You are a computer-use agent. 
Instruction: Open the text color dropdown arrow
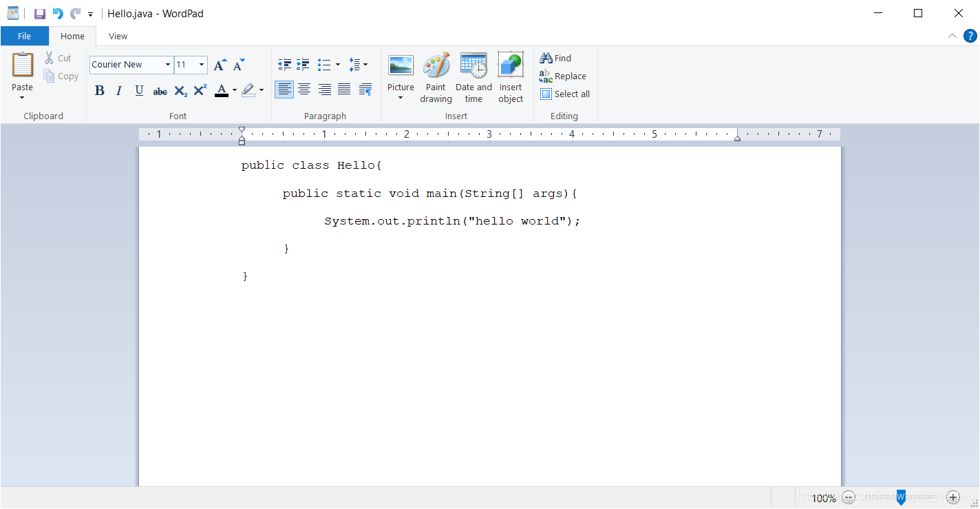(235, 90)
